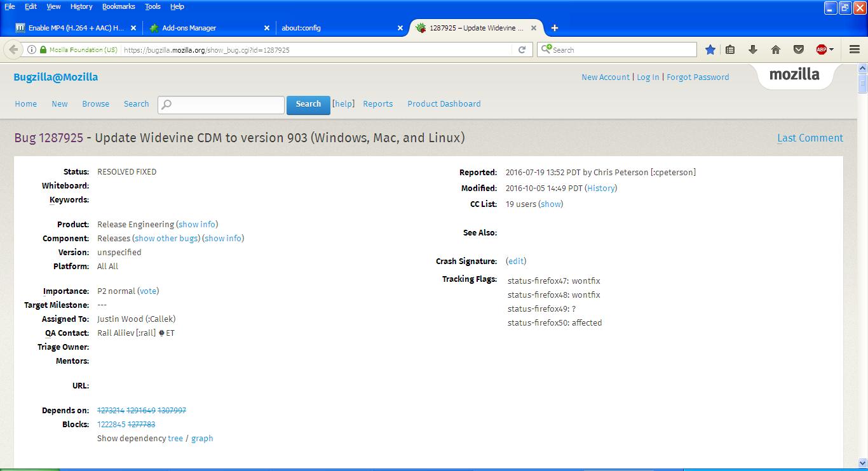Image resolution: width=868 pixels, height=471 pixels.
Task: Open the Firefox hamburger menu
Action: pyautogui.click(x=854, y=49)
